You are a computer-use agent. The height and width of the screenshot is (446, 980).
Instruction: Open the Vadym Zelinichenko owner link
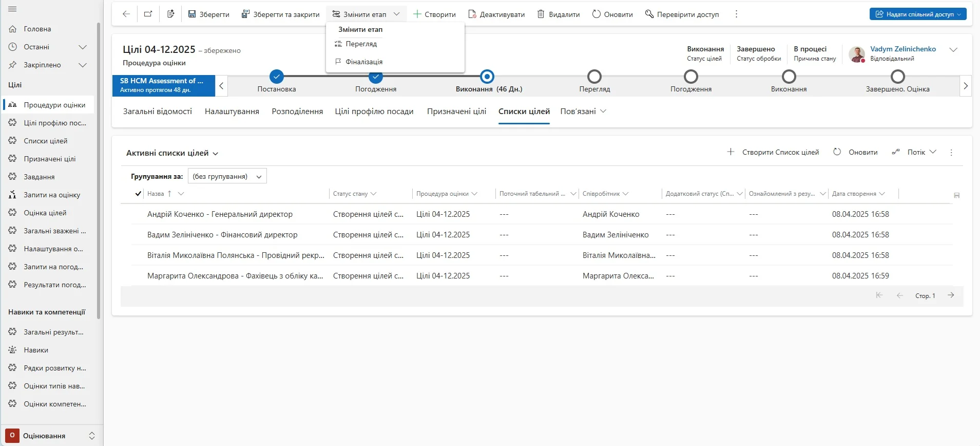902,49
